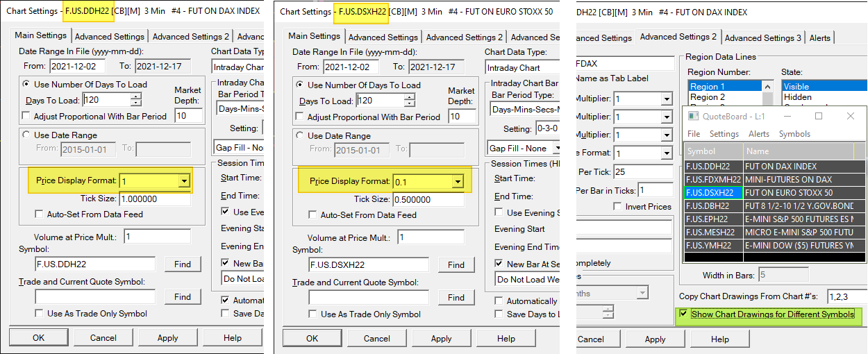Click OK in the Euro Stoxx chart settings dialog

[312, 338]
